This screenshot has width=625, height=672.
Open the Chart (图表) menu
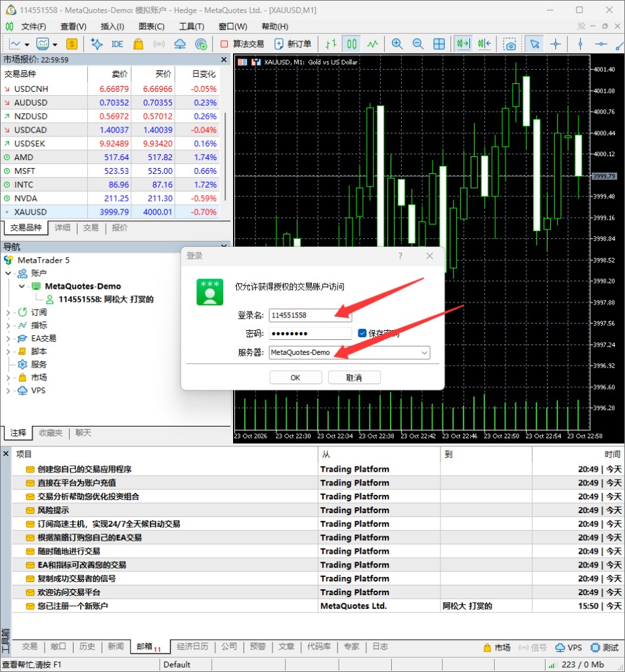[151, 26]
